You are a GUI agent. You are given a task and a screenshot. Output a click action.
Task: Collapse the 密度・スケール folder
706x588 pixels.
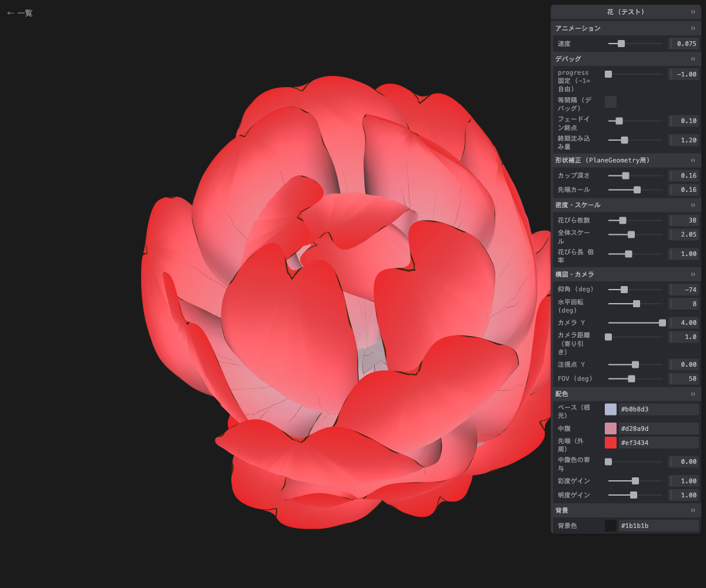[x=626, y=205]
